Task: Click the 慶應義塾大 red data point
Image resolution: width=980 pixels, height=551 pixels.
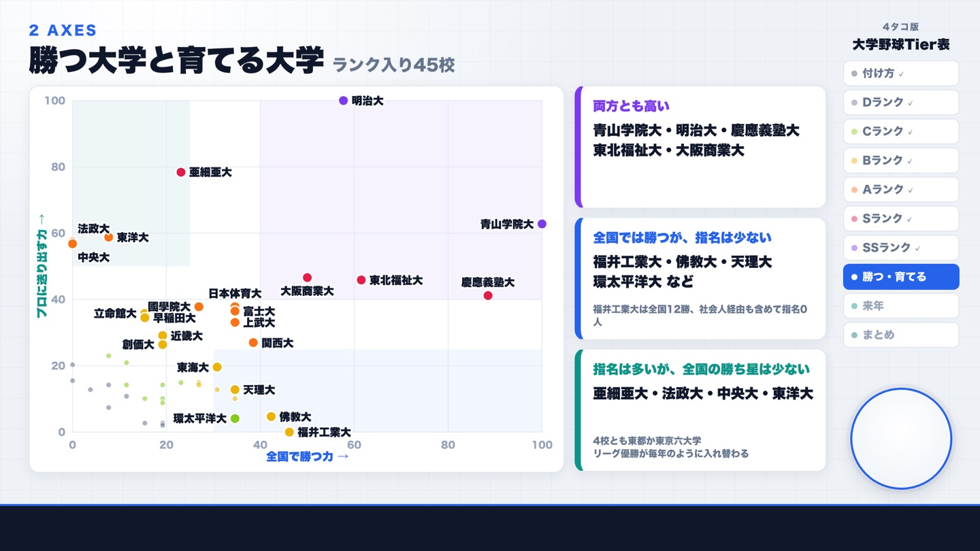Action: point(488,295)
